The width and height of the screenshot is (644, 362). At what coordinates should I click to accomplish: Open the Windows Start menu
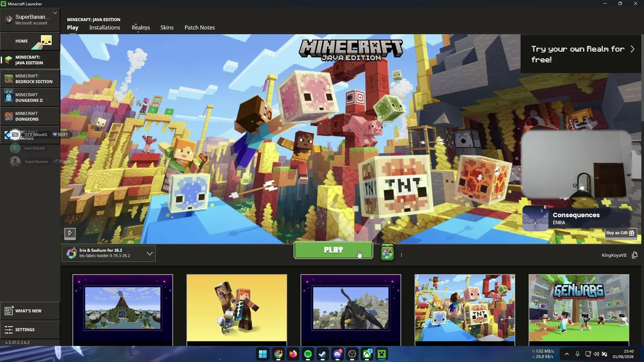(263, 354)
